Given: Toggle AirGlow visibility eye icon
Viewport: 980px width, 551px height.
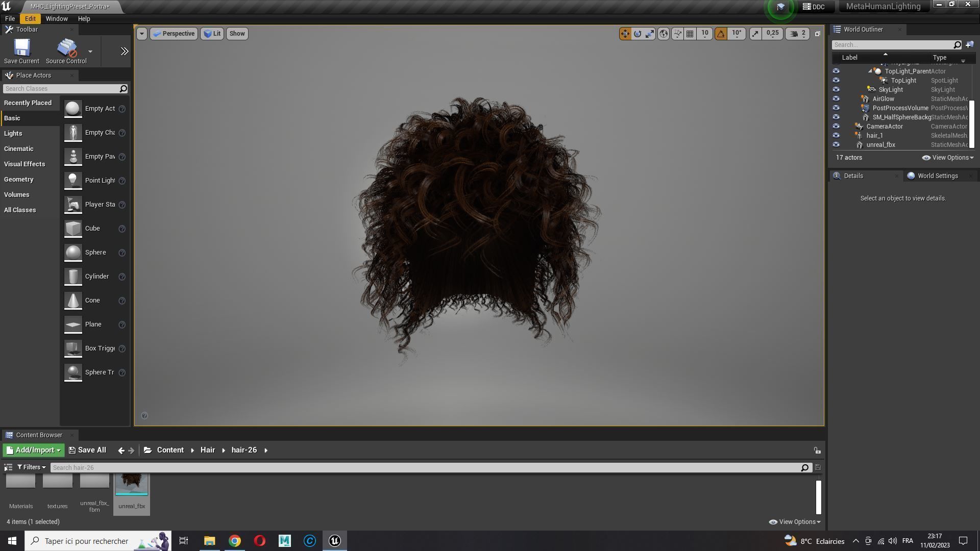Looking at the screenshot, I should (x=836, y=99).
